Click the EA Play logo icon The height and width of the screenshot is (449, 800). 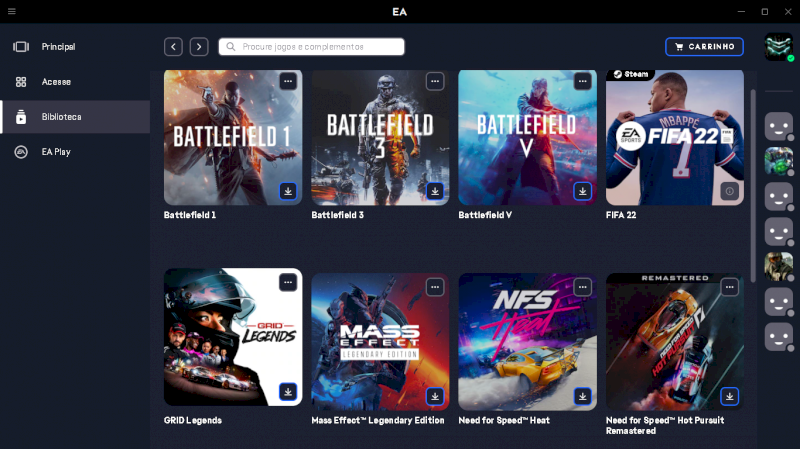[x=21, y=152]
